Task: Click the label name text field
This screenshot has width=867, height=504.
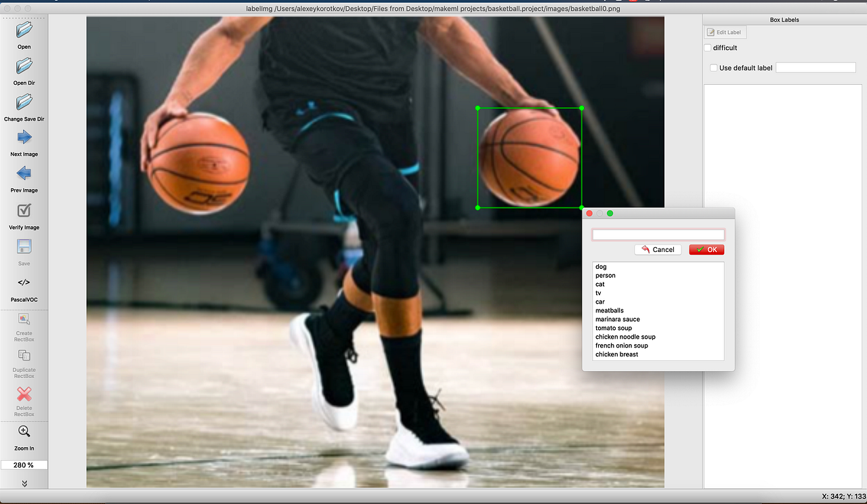Action: point(658,234)
